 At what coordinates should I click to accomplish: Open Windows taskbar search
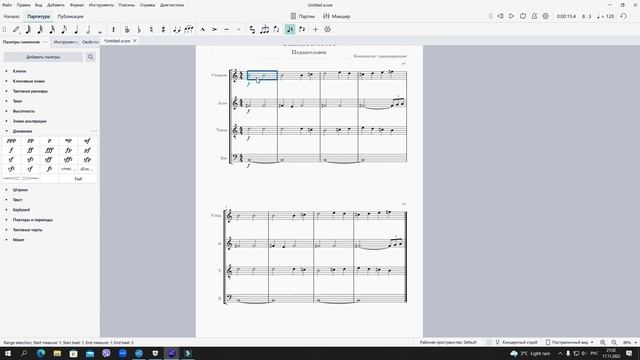pos(24,353)
